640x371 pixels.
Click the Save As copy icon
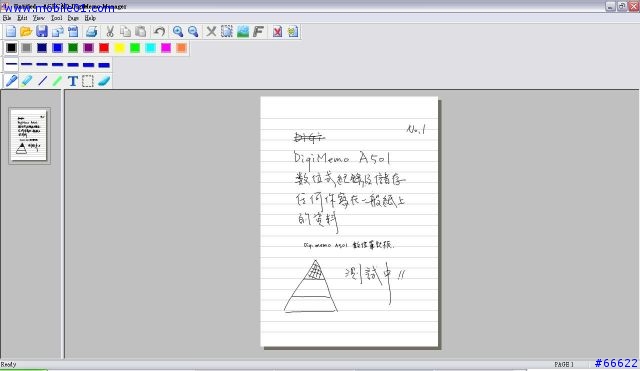(58, 31)
